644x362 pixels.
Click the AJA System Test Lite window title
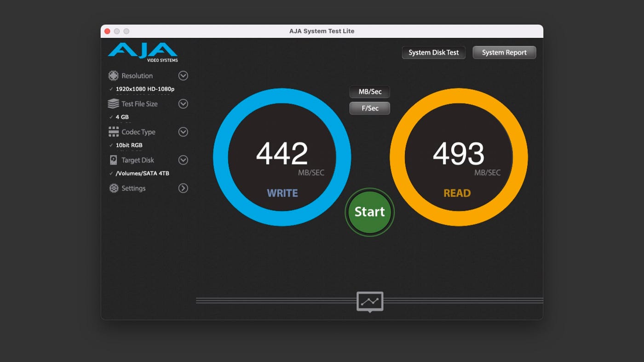click(322, 31)
